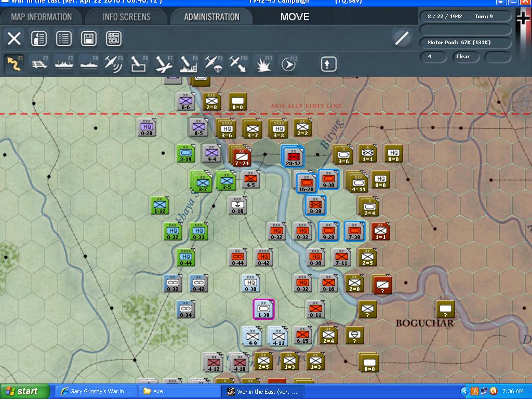Select the 9-30 motorized unit counter

(x=328, y=179)
